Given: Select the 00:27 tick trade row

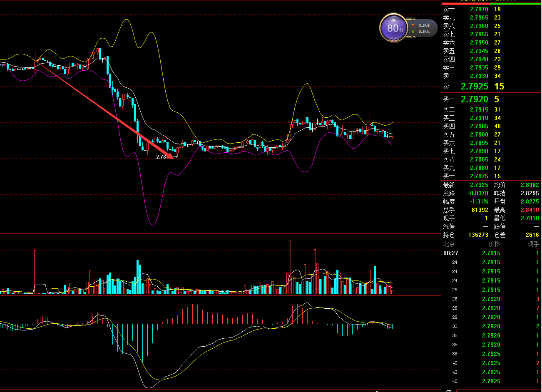Looking at the screenshot, I should [x=491, y=253].
